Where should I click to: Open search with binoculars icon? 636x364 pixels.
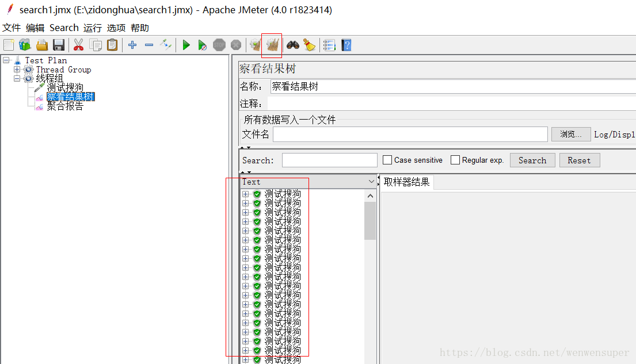[293, 45]
